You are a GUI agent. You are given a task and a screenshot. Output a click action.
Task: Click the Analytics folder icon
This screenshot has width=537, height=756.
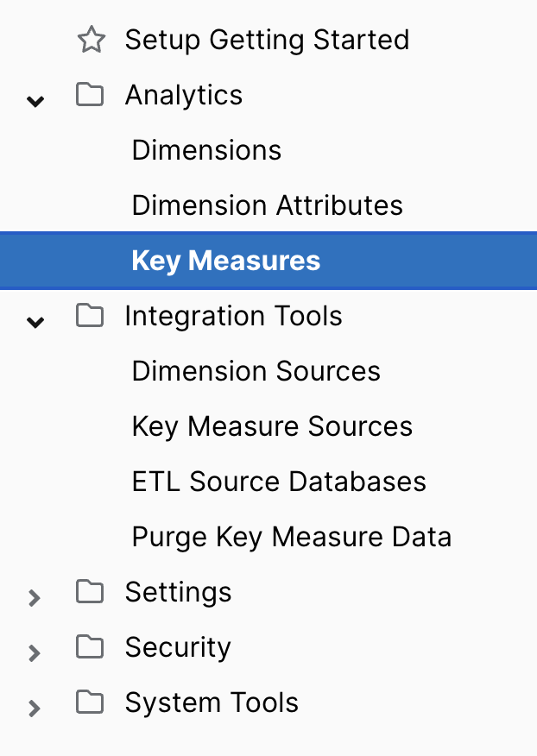pos(90,95)
